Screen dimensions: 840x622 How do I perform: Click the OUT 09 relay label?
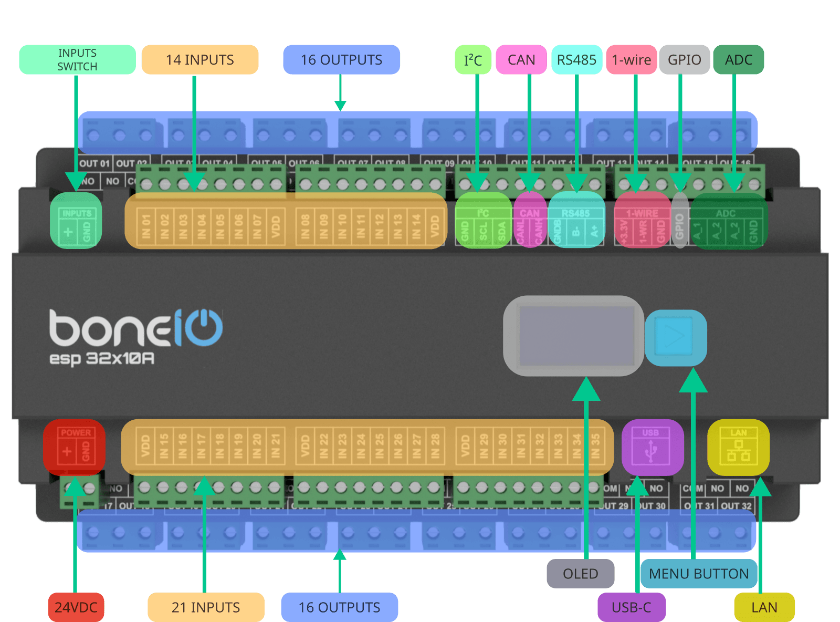[x=439, y=163]
